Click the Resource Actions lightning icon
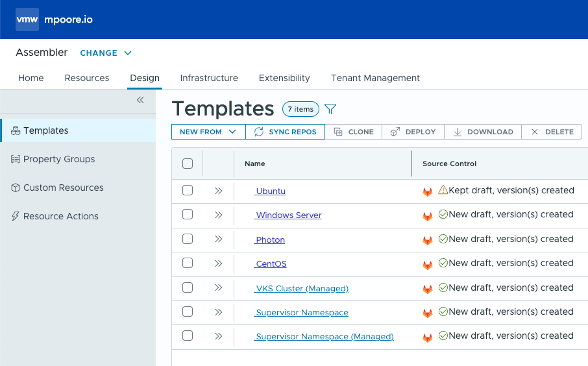588x366 pixels. (x=16, y=216)
